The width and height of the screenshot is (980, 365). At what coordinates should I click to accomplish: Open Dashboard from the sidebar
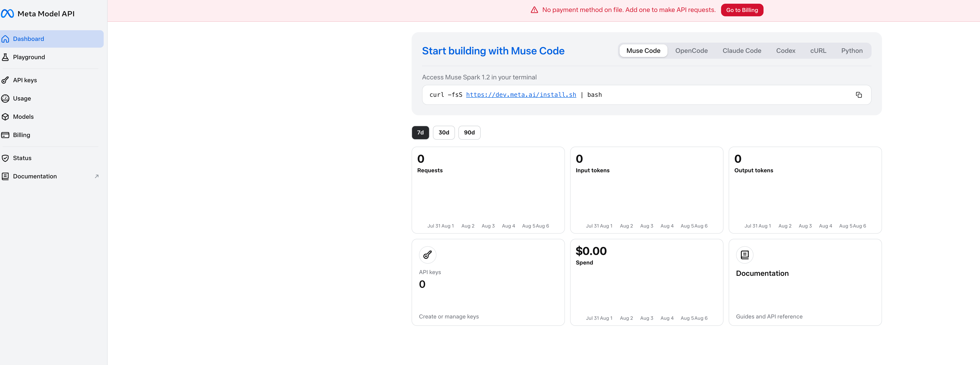click(52, 39)
